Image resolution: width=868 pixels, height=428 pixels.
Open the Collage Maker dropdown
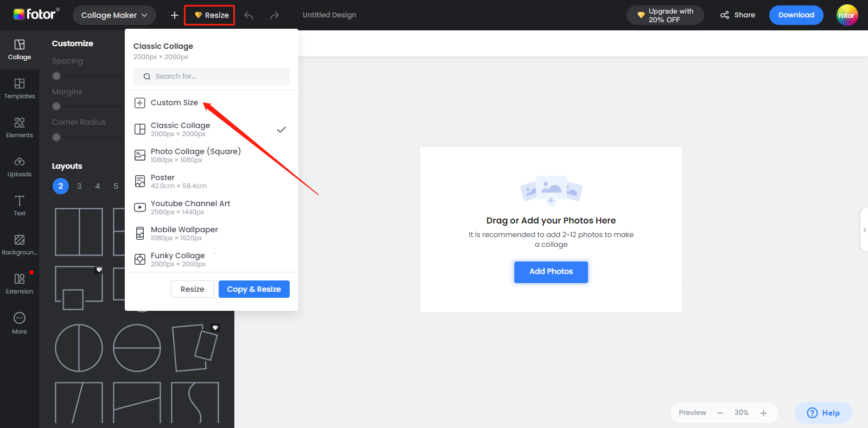click(114, 15)
